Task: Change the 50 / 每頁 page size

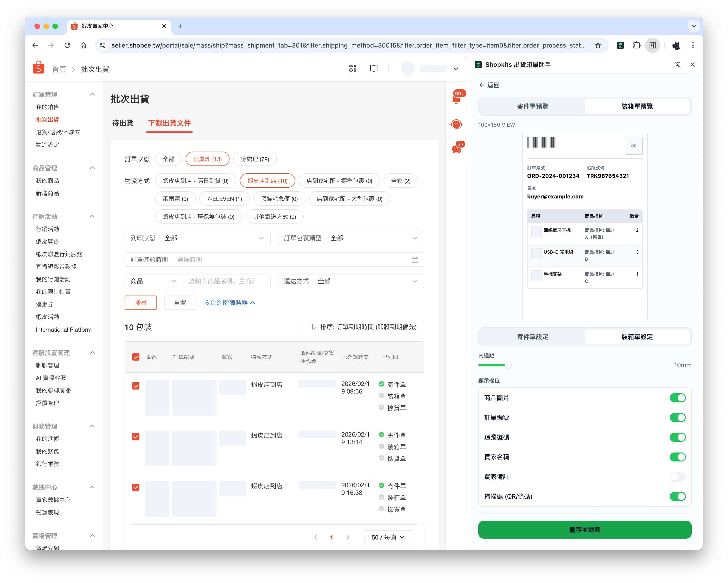Action: click(x=388, y=537)
